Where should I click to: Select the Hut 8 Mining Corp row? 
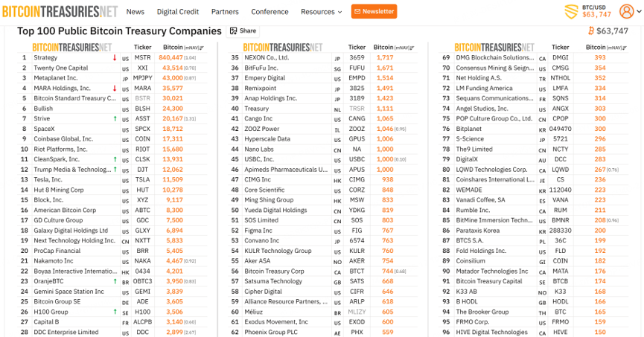(x=111, y=190)
